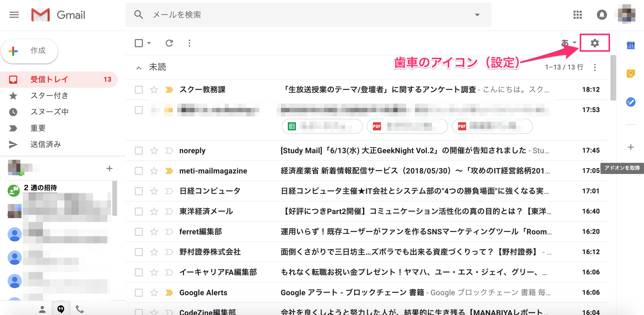Click the 18:12 timestamp
644x315 pixels.
click(591, 90)
